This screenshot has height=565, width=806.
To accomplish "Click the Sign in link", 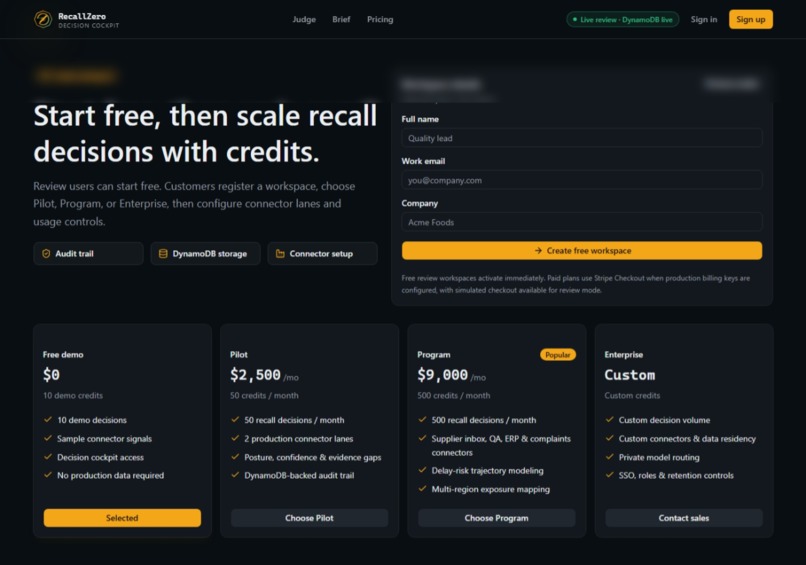I will (x=704, y=20).
